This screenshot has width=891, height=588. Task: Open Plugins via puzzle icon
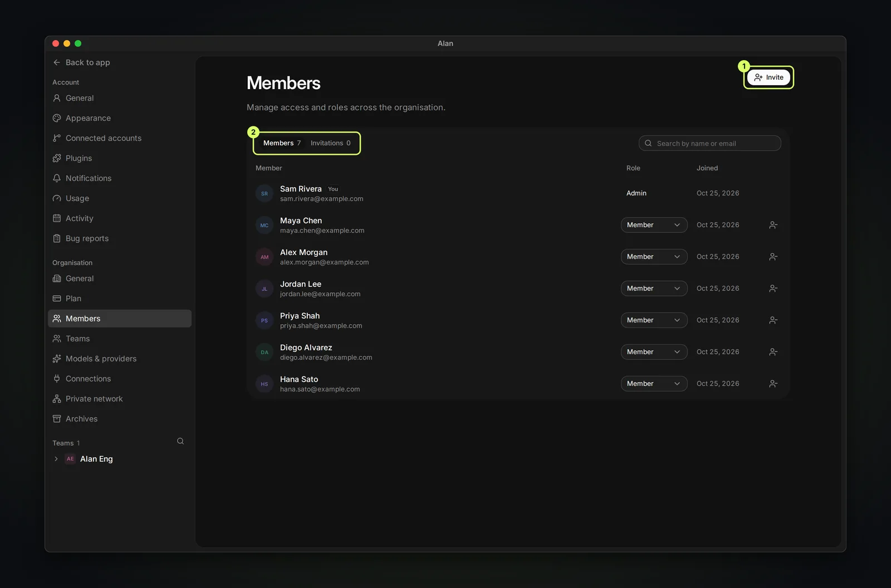coord(57,158)
